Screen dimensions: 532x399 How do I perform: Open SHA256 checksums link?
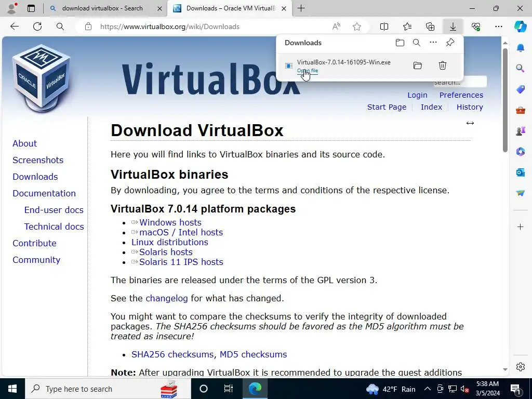tap(172, 354)
